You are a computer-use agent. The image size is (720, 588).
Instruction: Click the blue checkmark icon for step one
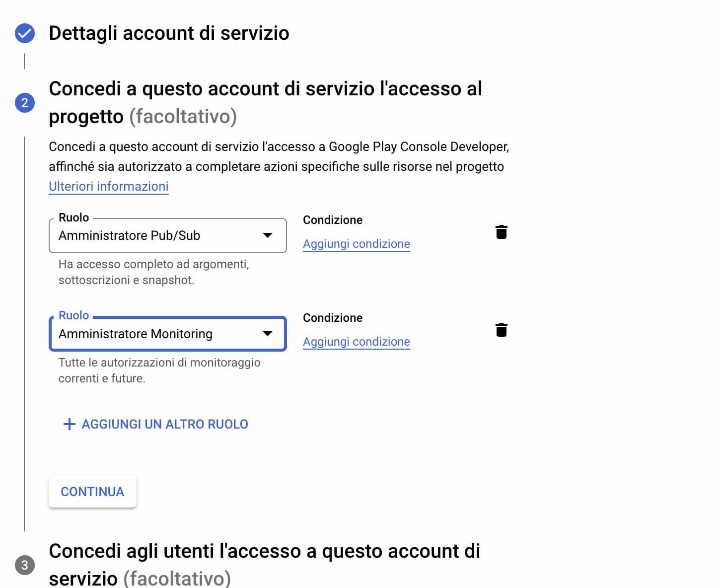[x=25, y=34]
